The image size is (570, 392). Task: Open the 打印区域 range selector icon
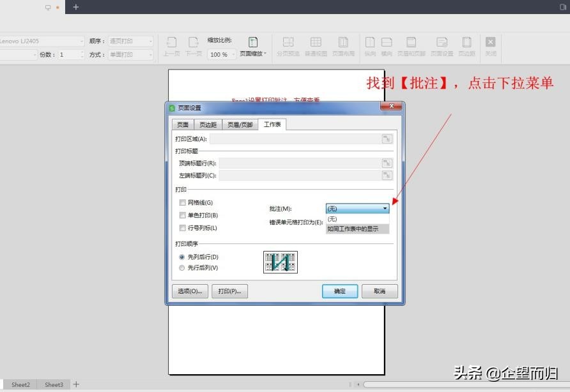click(386, 139)
